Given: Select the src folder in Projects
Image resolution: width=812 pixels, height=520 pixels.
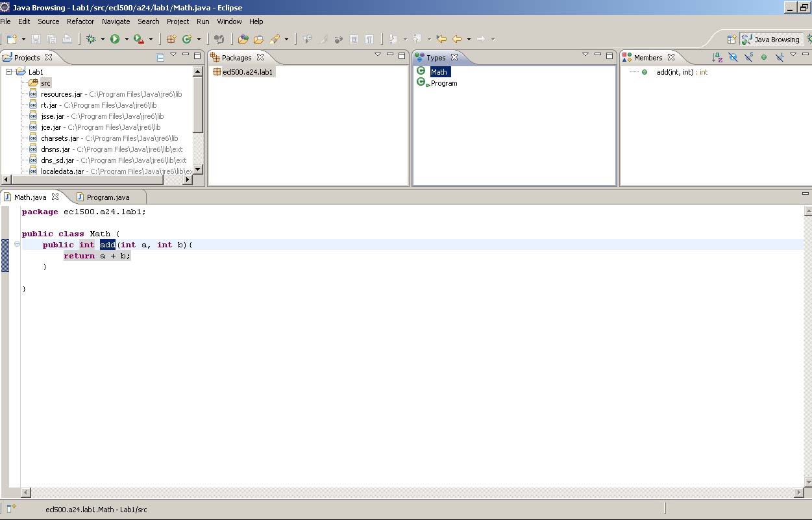Looking at the screenshot, I should [45, 83].
